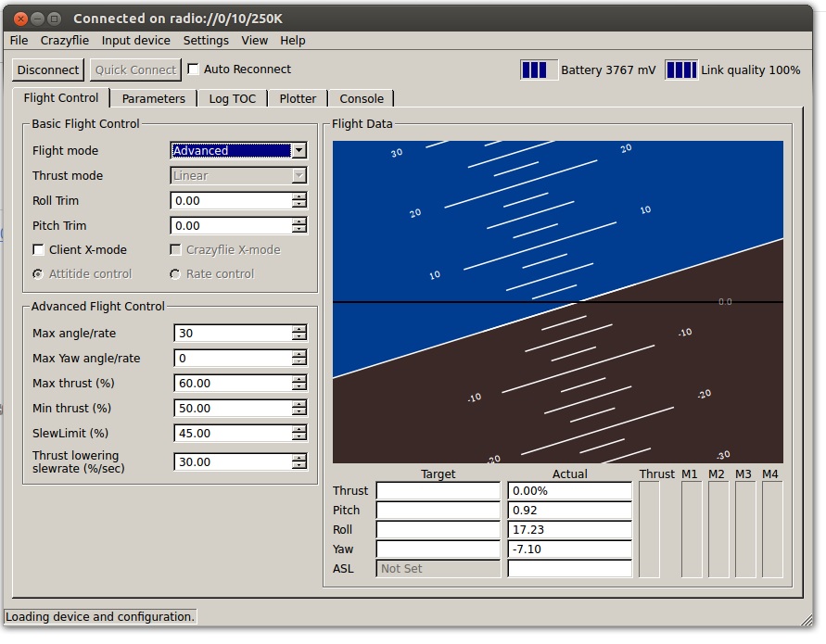Click the M3 motor output bar
The width and height of the screenshot is (826, 644).
[745, 529]
